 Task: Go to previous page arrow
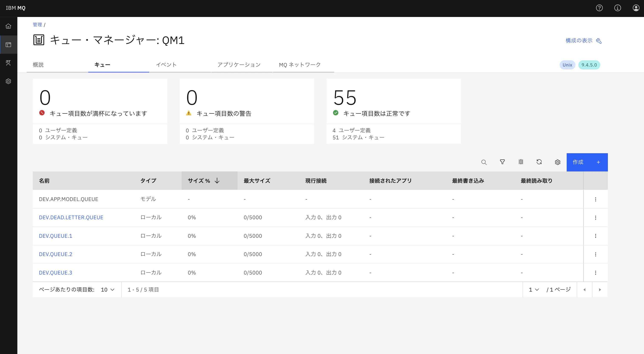[x=585, y=290]
